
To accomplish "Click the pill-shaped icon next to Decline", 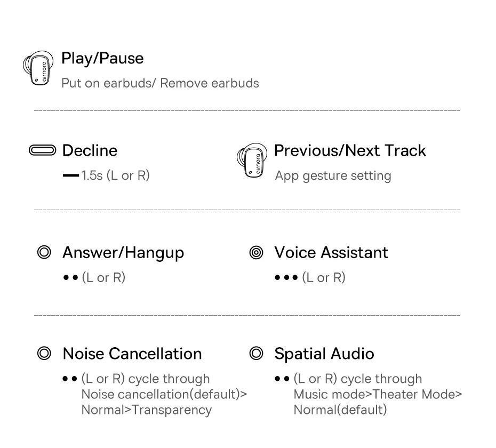I will click(x=43, y=151).
